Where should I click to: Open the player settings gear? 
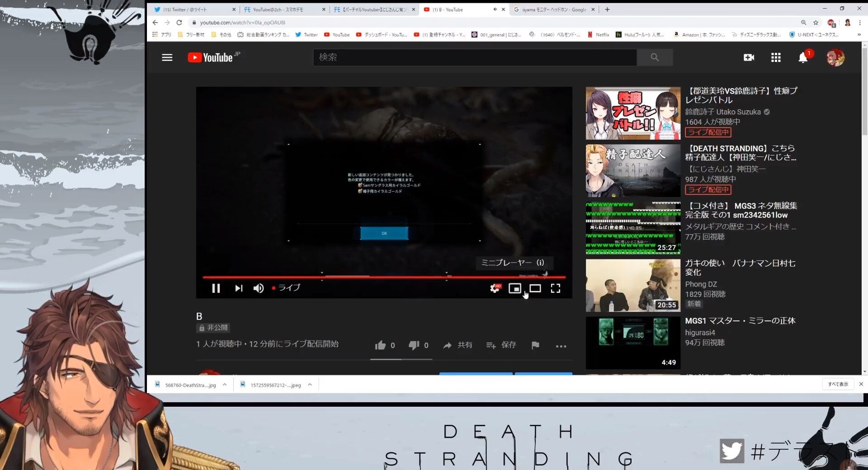pyautogui.click(x=495, y=288)
